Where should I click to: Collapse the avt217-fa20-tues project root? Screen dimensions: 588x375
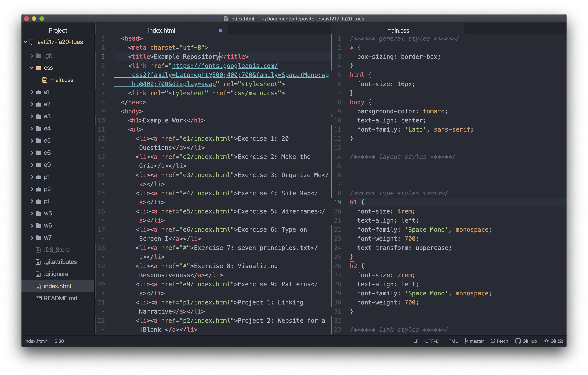point(25,42)
